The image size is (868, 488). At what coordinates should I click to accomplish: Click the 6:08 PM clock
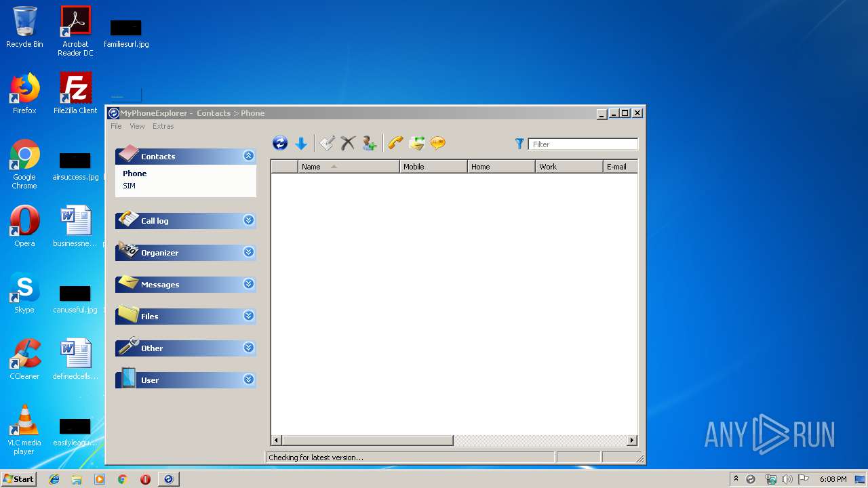coord(833,479)
